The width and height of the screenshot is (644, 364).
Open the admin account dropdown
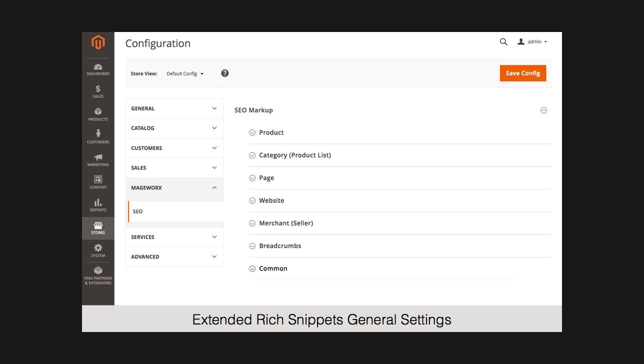pos(532,42)
